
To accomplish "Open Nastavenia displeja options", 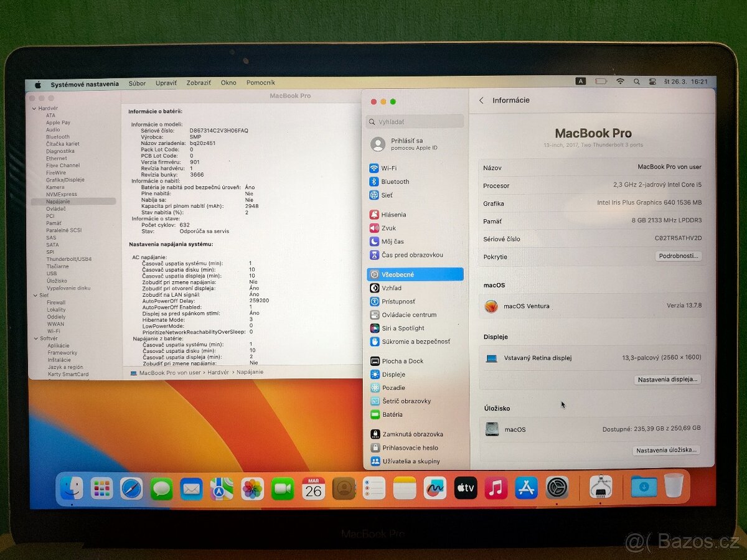I will tap(667, 379).
